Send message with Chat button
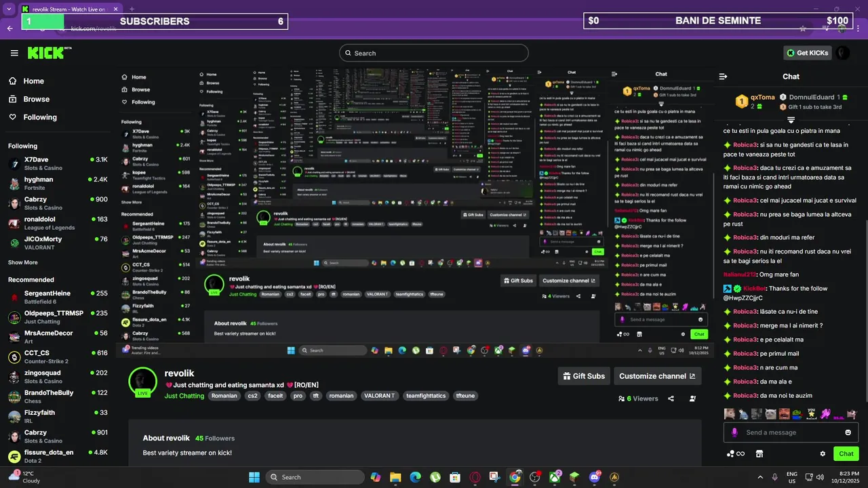The height and width of the screenshot is (488, 868). [846, 453]
